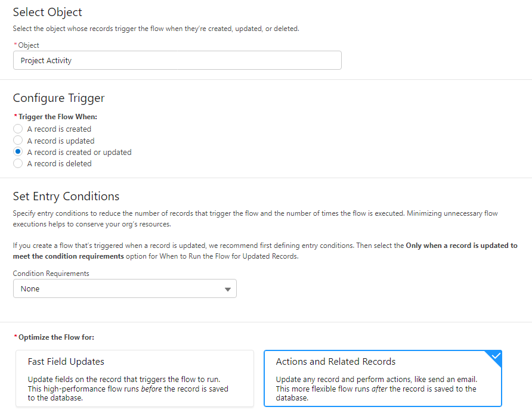
Task: Click the "Configure Trigger" section heading
Action: pyautogui.click(x=58, y=98)
